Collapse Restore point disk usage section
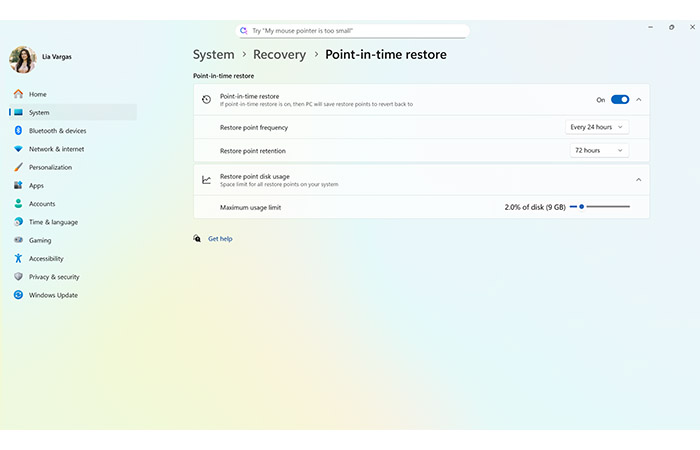The width and height of the screenshot is (700, 450). click(x=639, y=180)
